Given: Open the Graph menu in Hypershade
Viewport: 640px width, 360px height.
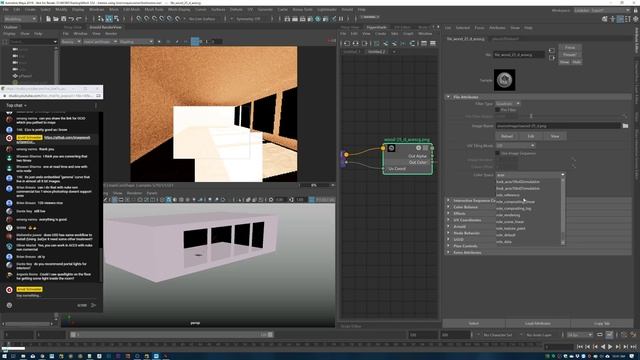Looking at the screenshot, I should click(408, 33).
